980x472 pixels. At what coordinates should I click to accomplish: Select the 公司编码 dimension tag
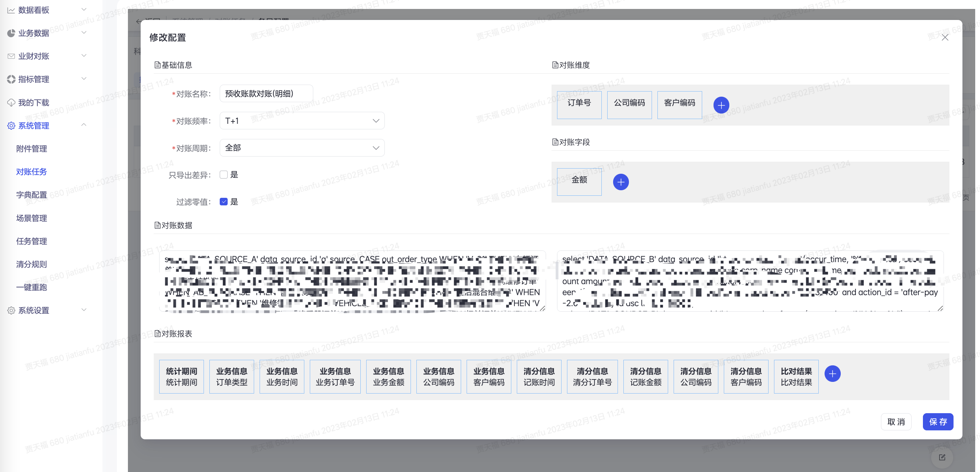point(629,105)
